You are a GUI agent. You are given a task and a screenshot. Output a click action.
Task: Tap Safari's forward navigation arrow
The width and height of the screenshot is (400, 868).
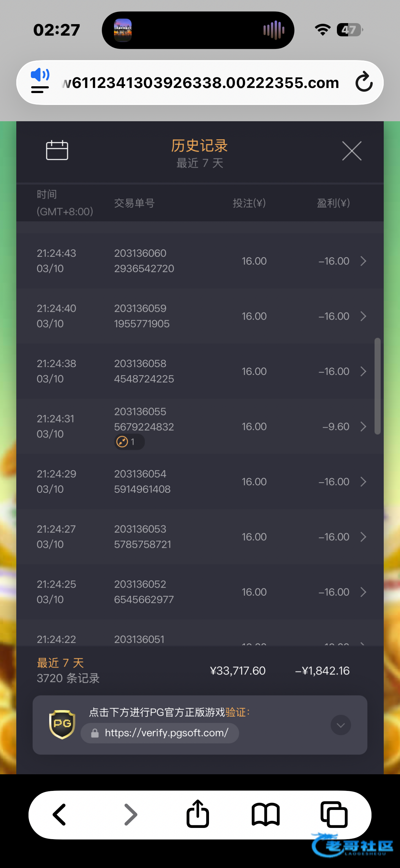[130, 814]
